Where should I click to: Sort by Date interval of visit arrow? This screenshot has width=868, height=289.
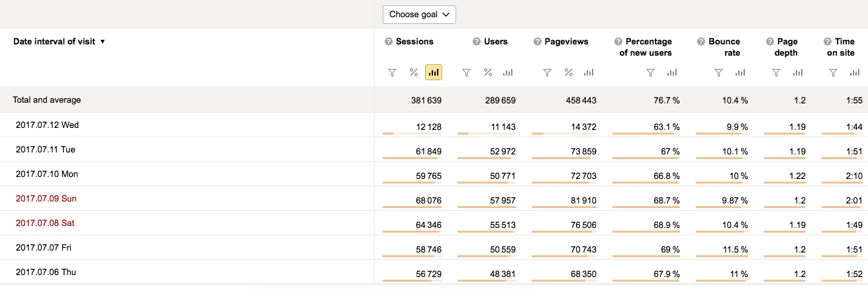103,42
